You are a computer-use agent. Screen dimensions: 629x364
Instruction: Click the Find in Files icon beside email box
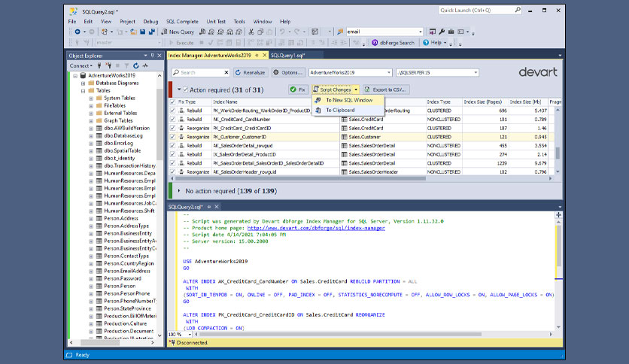[x=340, y=32]
